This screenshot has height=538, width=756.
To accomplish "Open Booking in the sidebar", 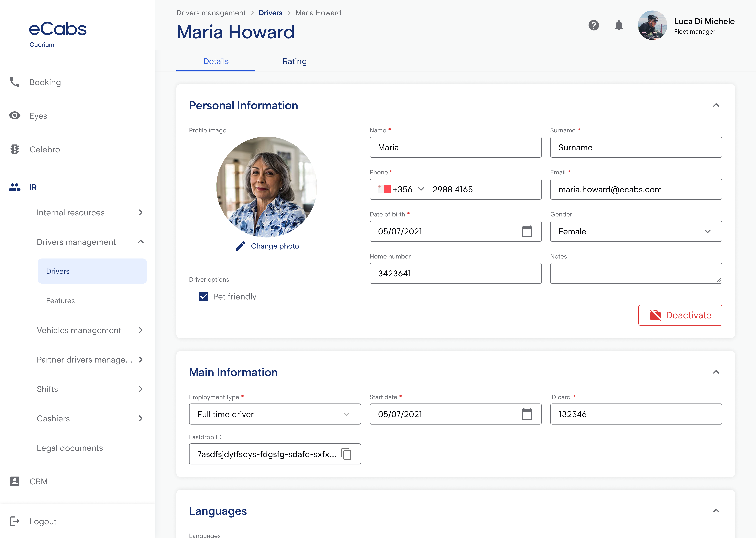I will click(45, 82).
